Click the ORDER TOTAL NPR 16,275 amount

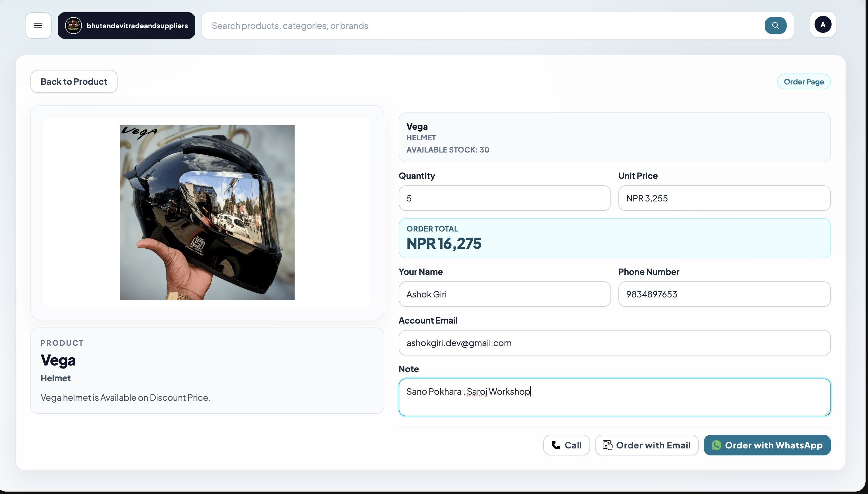point(444,243)
